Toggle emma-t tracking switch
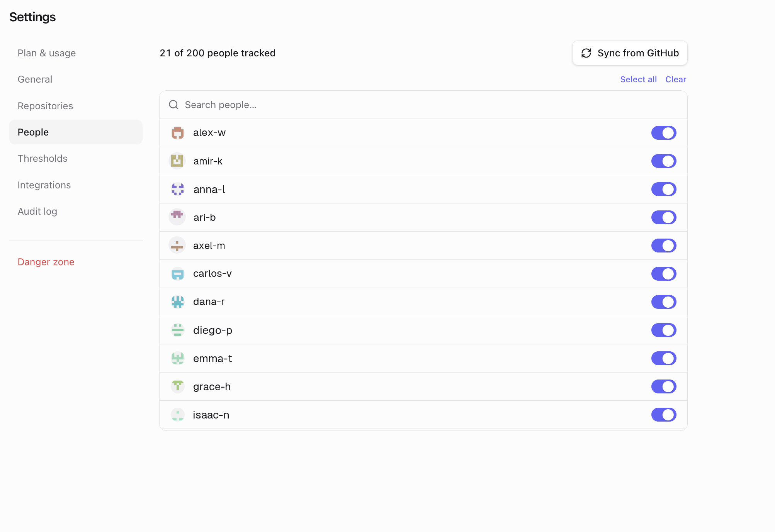 (x=664, y=358)
